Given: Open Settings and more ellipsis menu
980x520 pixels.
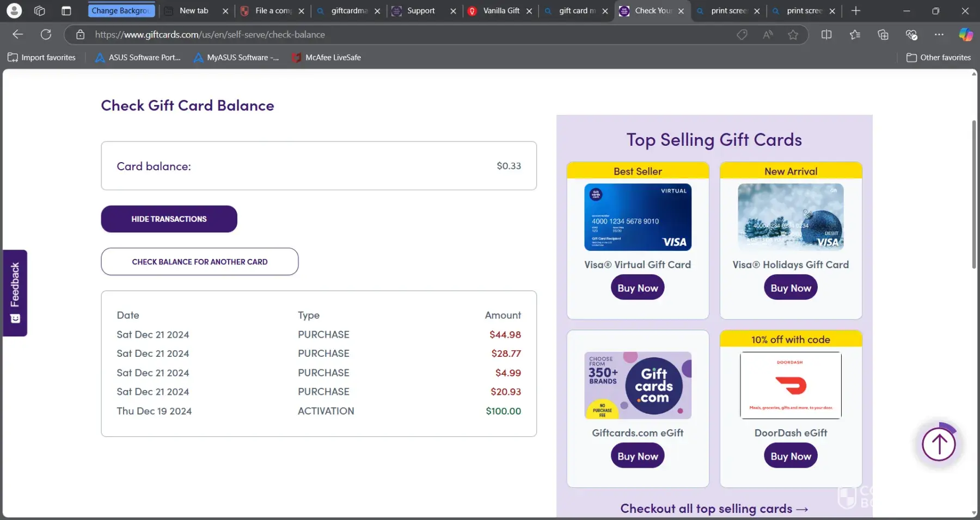Looking at the screenshot, I should click(939, 35).
